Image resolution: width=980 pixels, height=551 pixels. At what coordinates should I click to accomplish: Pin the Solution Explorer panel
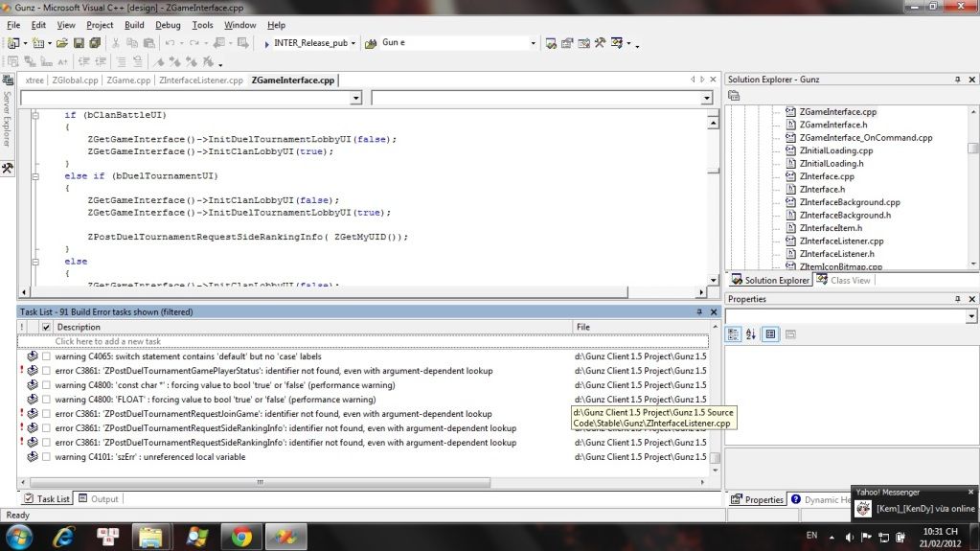point(956,80)
